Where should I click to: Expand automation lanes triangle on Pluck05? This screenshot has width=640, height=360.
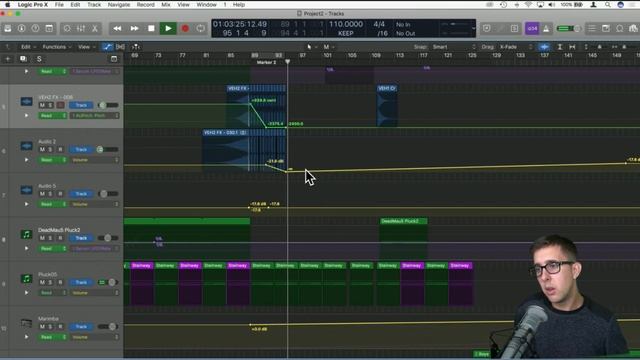27,293
